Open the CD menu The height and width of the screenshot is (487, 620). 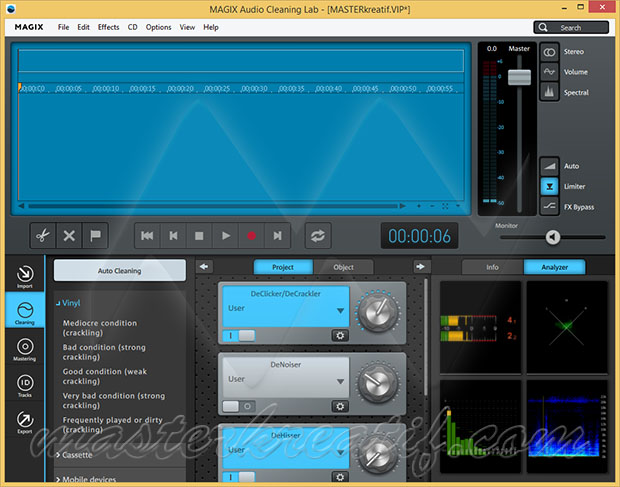tap(132, 27)
